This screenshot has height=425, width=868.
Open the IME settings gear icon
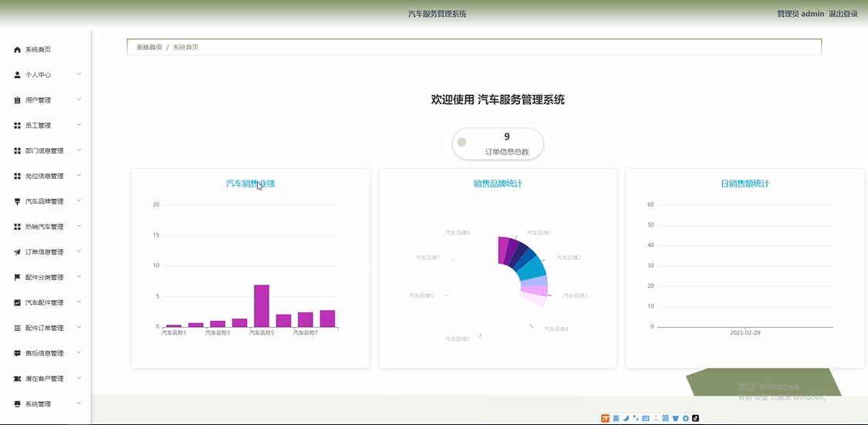tap(686, 418)
